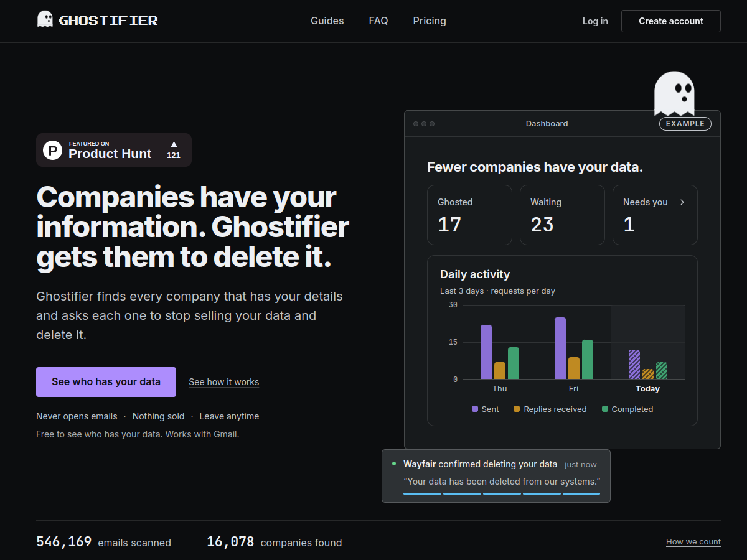Click the 'Leave anytime' text
This screenshot has width=747, height=560.
point(229,416)
